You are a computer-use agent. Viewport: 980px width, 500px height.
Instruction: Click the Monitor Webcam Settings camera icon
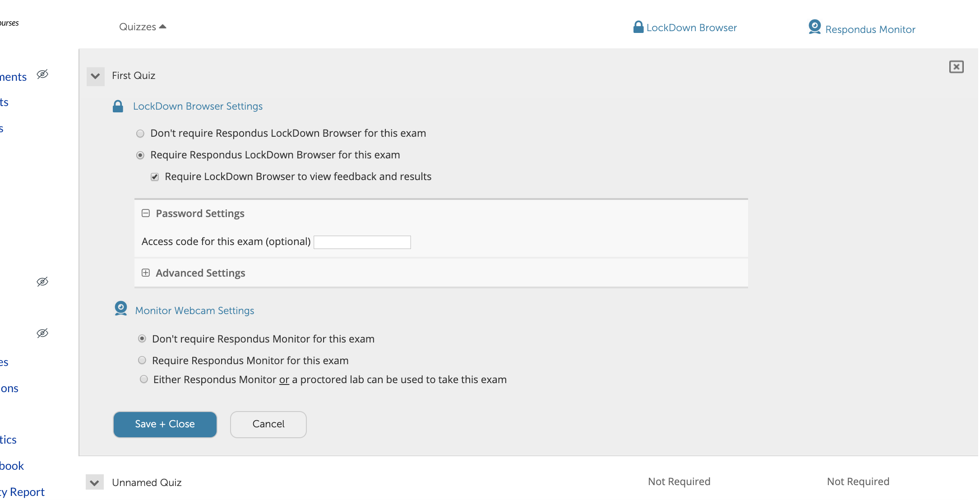120,310
